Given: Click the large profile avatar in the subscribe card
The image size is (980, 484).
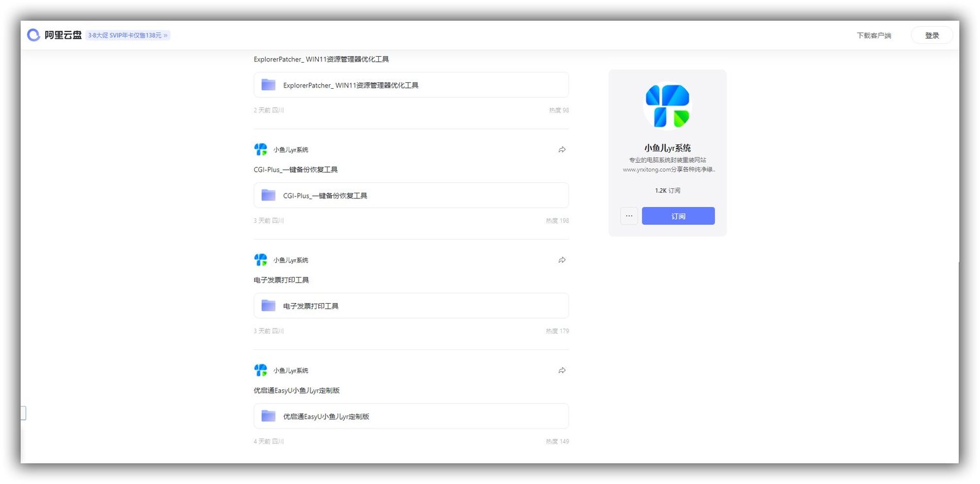Looking at the screenshot, I should [667, 106].
